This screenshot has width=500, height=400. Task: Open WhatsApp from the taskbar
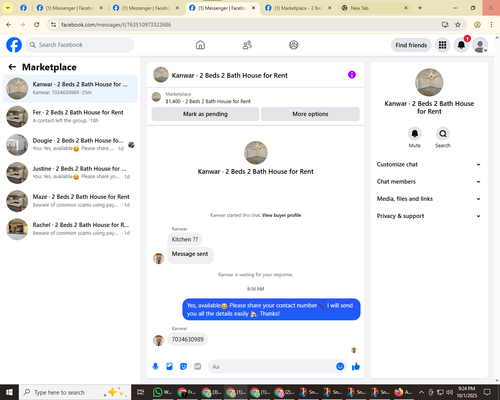tap(162, 392)
